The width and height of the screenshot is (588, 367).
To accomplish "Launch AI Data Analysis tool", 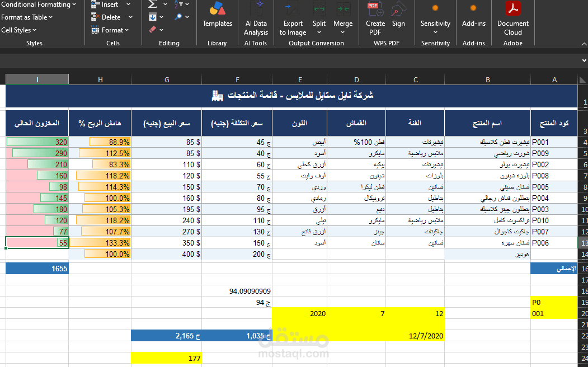I will pos(256,9).
